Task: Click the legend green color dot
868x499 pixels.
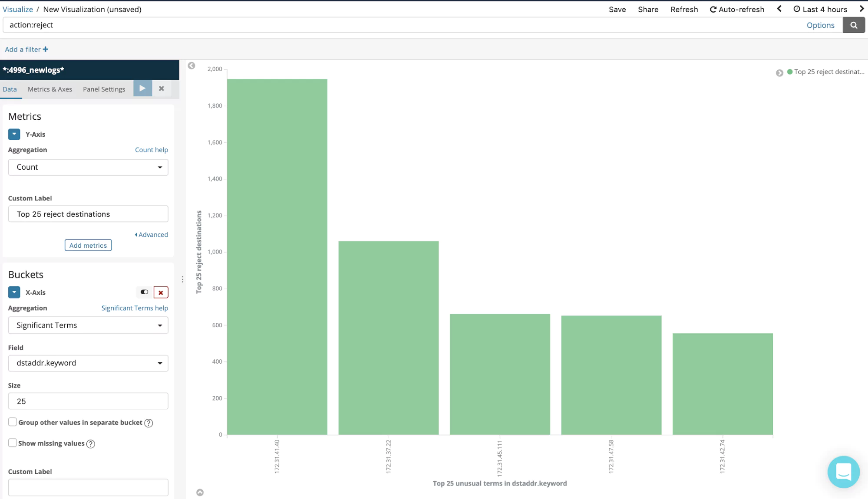Action: coord(790,72)
